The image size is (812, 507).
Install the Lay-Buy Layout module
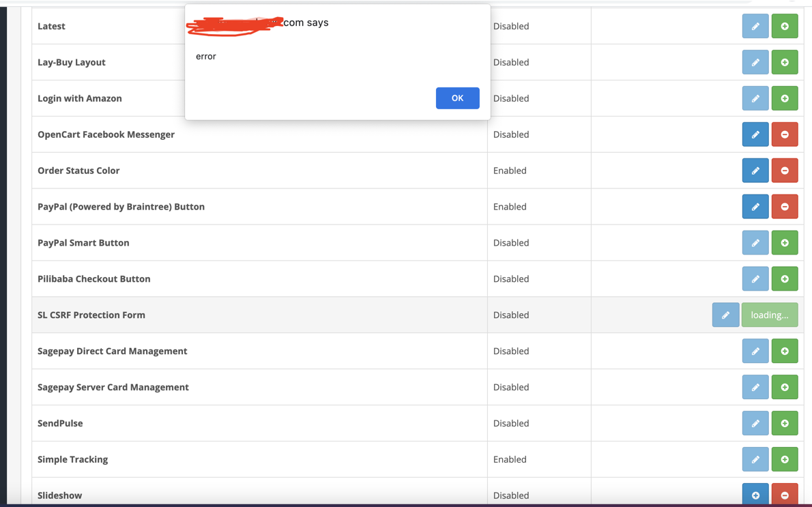point(785,62)
